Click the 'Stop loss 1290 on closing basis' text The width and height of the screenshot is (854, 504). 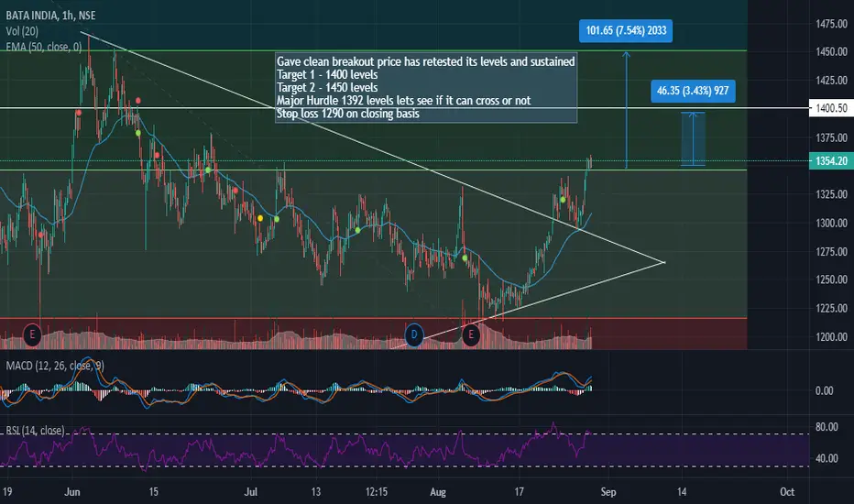tap(348, 114)
